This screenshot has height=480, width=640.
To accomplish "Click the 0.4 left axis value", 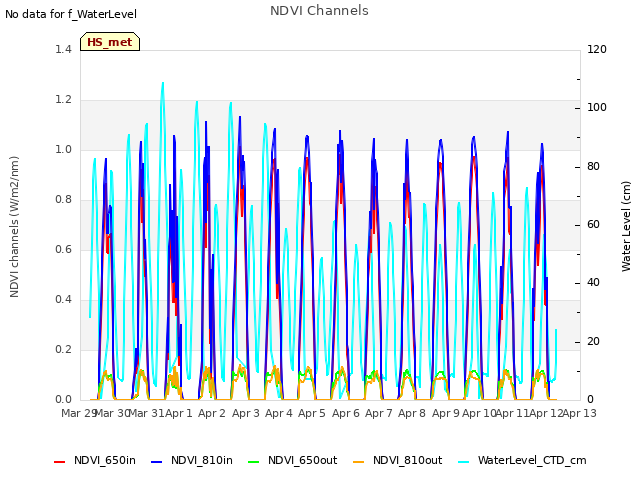I will pos(63,300).
